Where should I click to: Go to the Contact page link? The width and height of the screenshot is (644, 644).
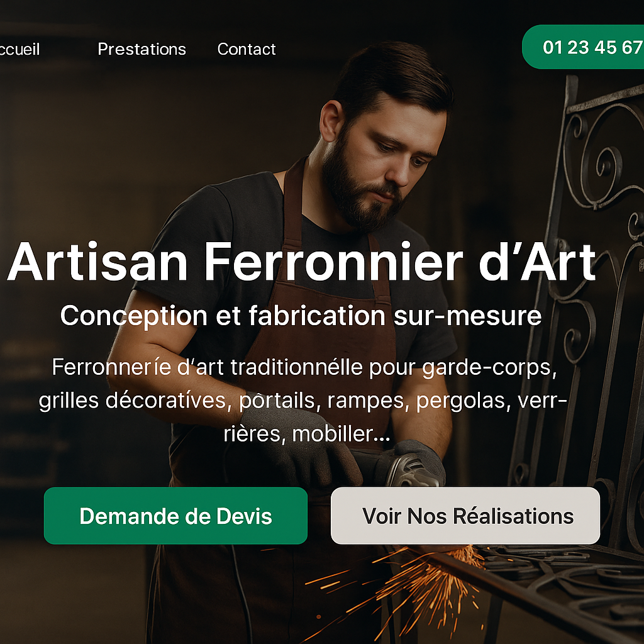(x=247, y=49)
